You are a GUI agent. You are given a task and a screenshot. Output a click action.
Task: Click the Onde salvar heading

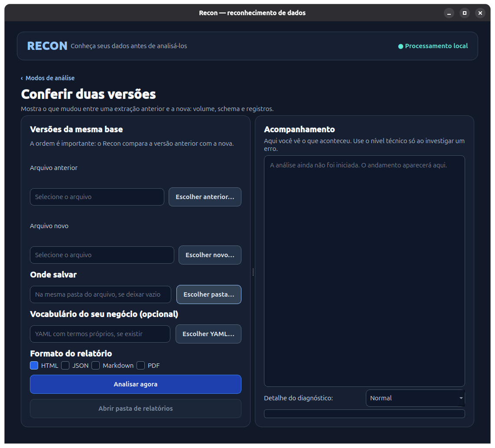[x=53, y=275]
